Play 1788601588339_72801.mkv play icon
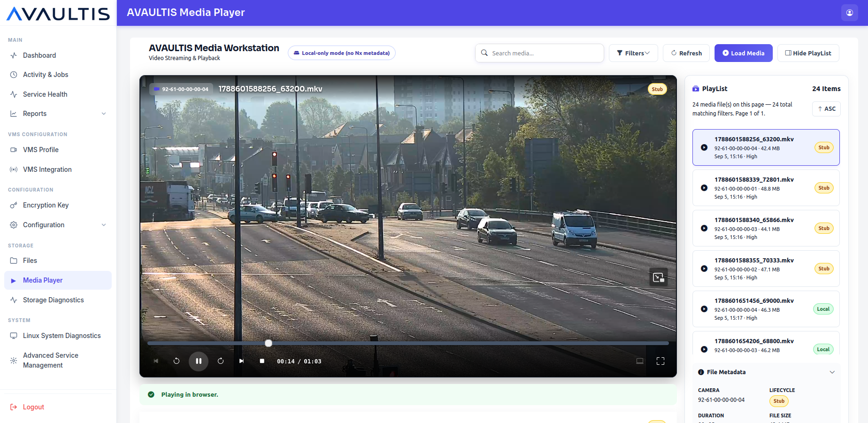 pos(704,188)
